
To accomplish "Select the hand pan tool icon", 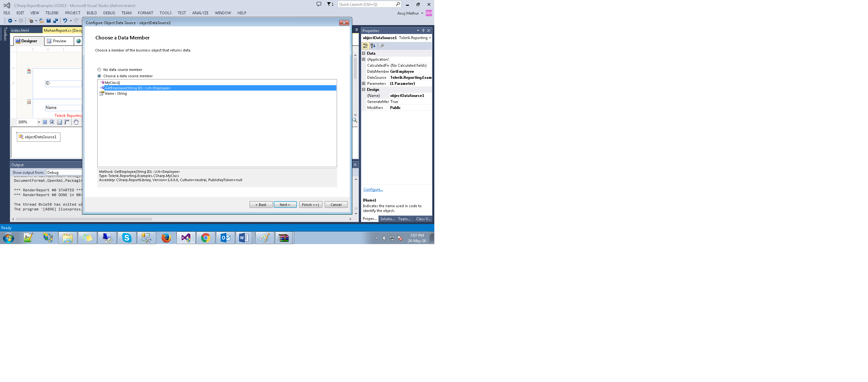I will coord(76,122).
